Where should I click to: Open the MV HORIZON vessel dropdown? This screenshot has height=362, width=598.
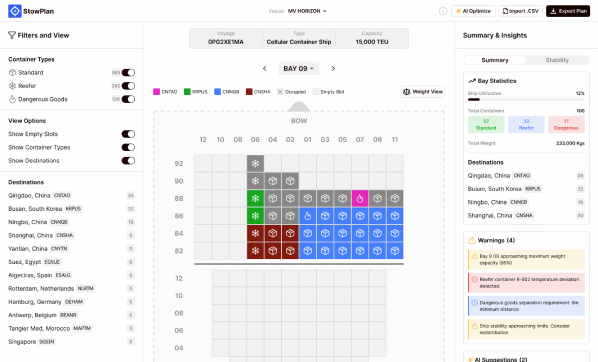click(x=307, y=11)
